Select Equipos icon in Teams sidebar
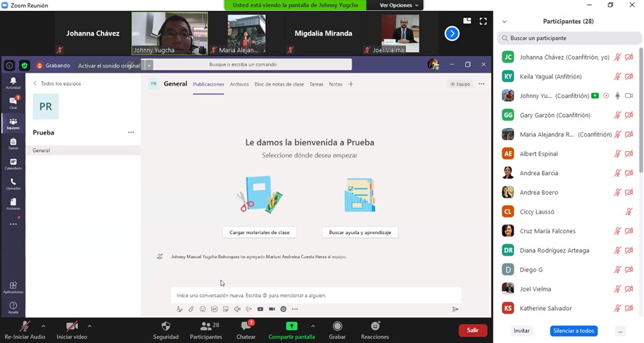Screen dimensions: 644x343 coord(13,124)
